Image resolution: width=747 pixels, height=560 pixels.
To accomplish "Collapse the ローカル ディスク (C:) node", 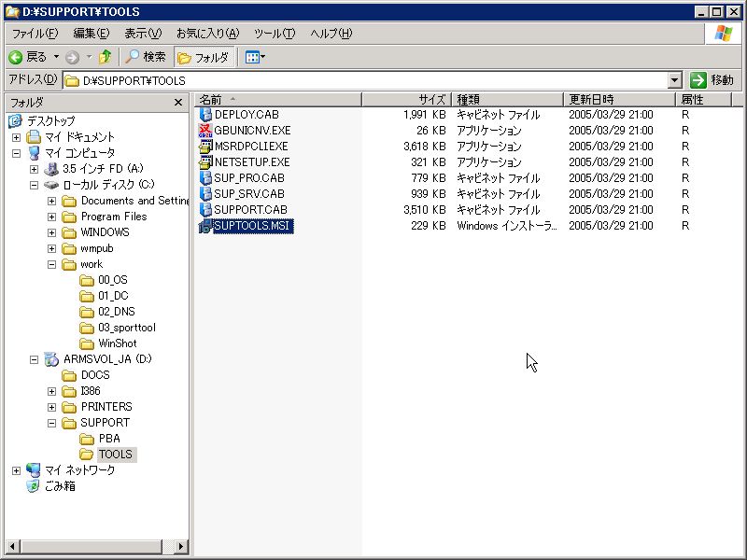I will pyautogui.click(x=34, y=185).
